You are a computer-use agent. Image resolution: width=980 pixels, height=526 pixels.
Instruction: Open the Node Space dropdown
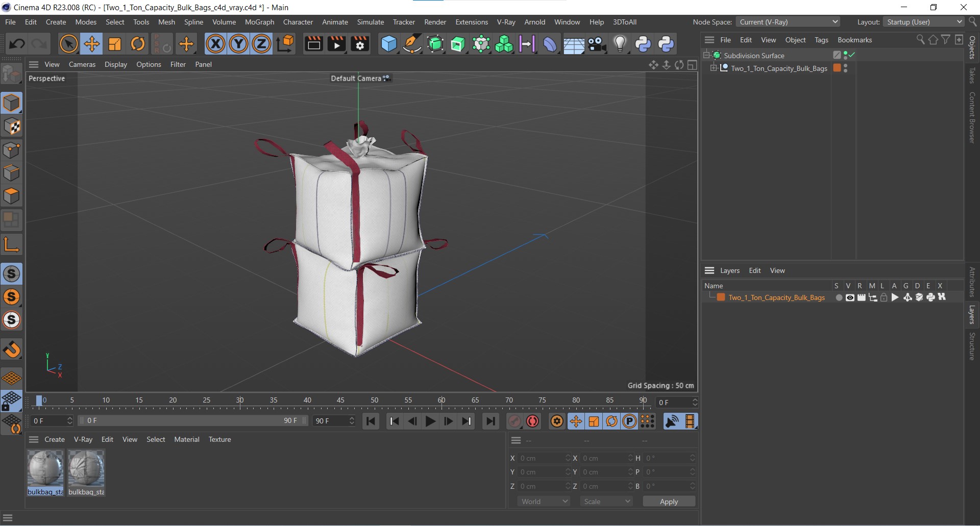tap(788, 22)
